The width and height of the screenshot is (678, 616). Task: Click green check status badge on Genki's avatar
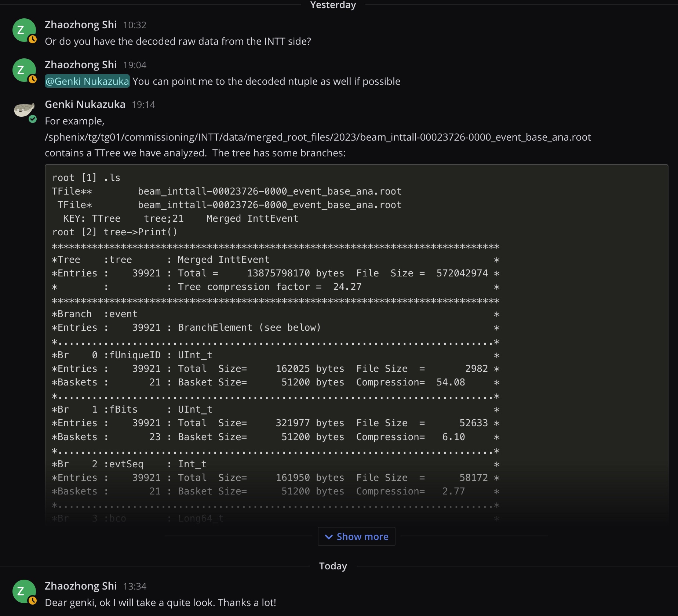coord(33,119)
